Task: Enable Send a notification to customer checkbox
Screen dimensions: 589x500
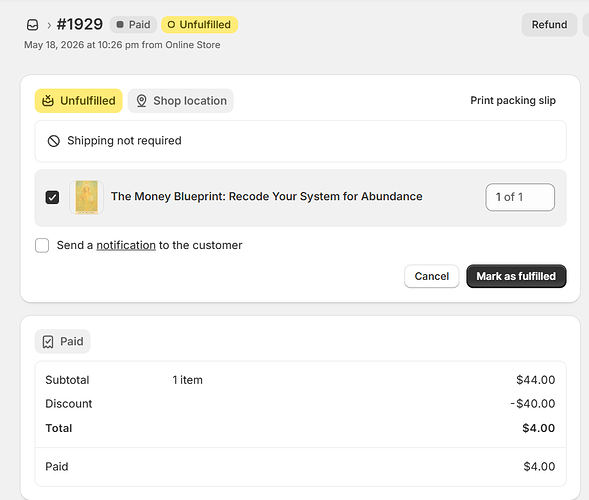Action: click(42, 245)
